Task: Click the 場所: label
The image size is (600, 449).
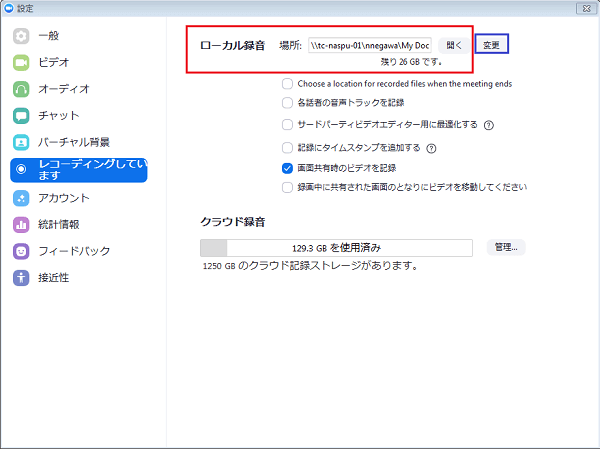Action: pyautogui.click(x=290, y=46)
